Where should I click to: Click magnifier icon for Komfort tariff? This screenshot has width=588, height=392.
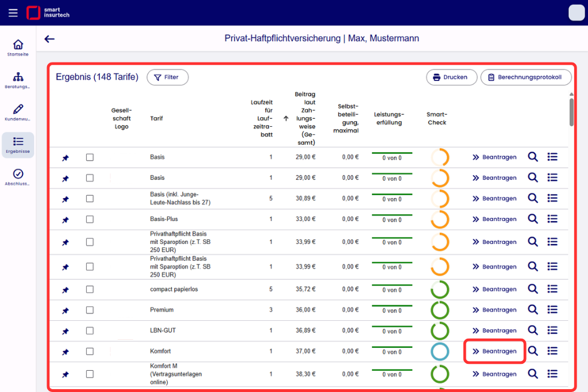pos(533,351)
